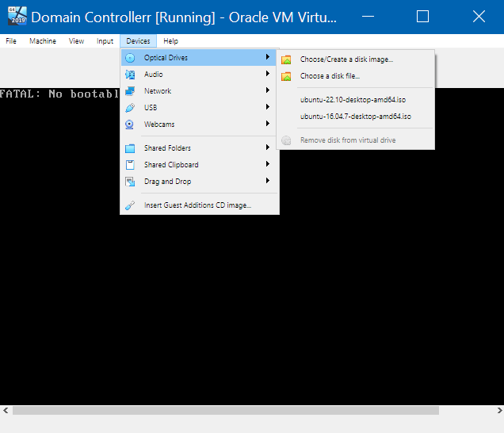Close the Devices menu via its label

click(x=138, y=41)
